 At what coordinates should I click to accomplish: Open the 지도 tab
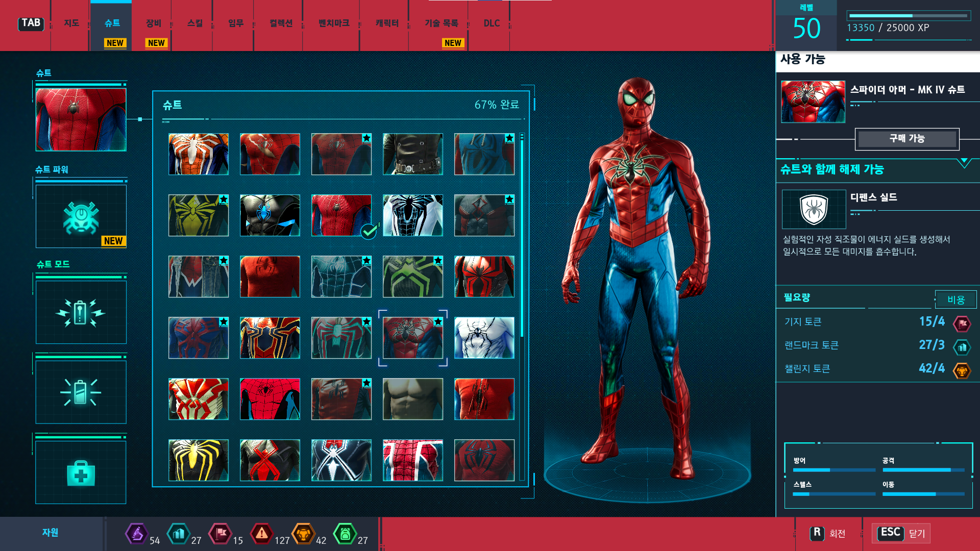71,23
